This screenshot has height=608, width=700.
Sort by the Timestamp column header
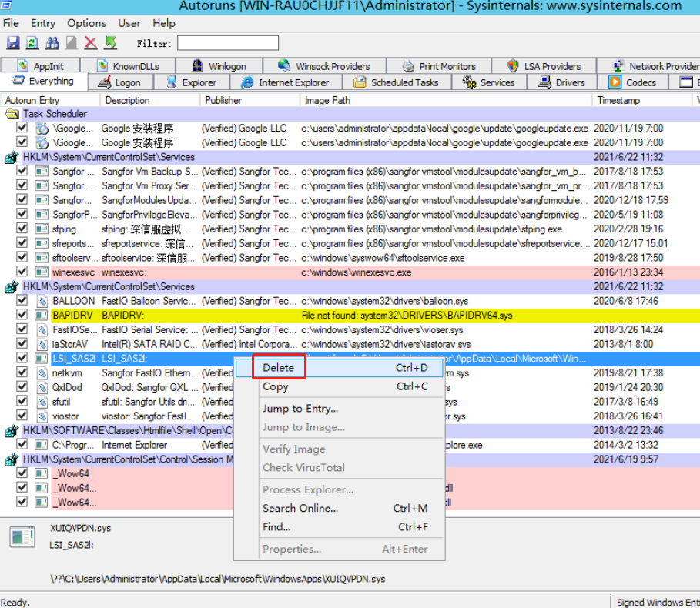pyautogui.click(x=618, y=100)
